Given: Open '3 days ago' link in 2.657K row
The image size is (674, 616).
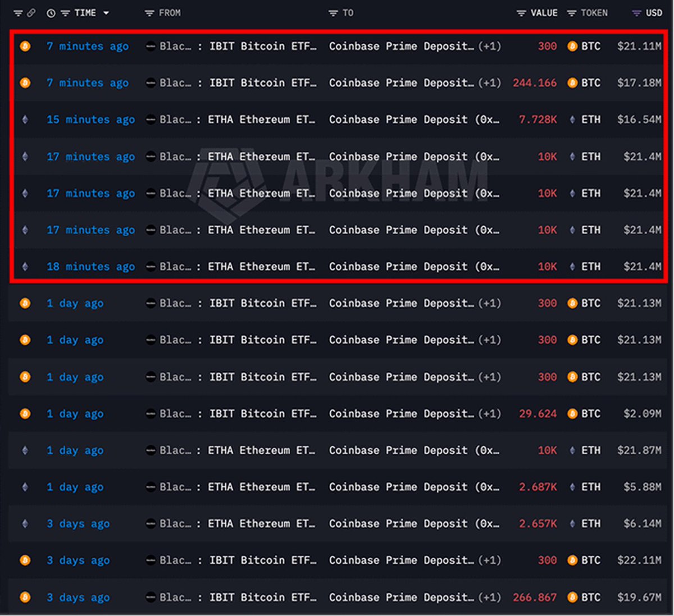Looking at the screenshot, I should 78,524.
